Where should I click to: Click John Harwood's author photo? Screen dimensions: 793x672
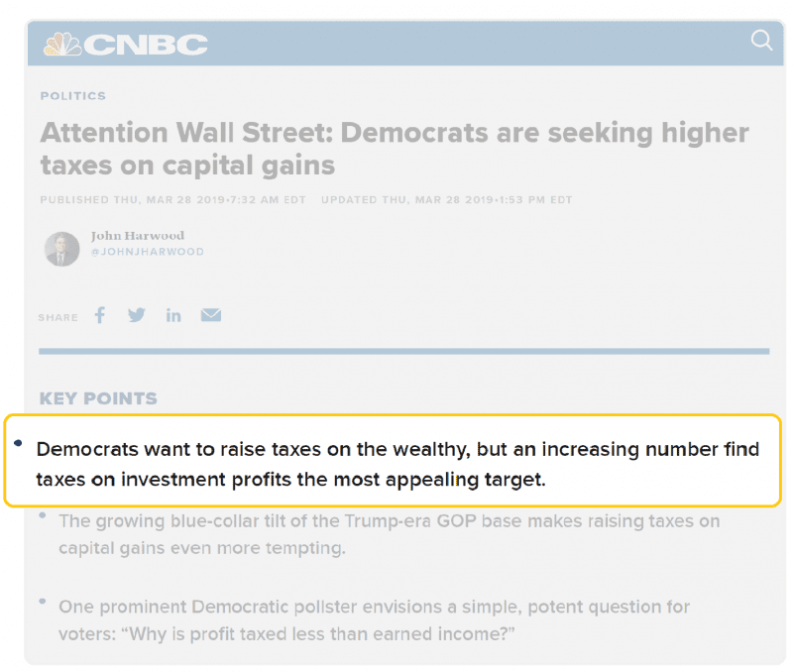61,248
